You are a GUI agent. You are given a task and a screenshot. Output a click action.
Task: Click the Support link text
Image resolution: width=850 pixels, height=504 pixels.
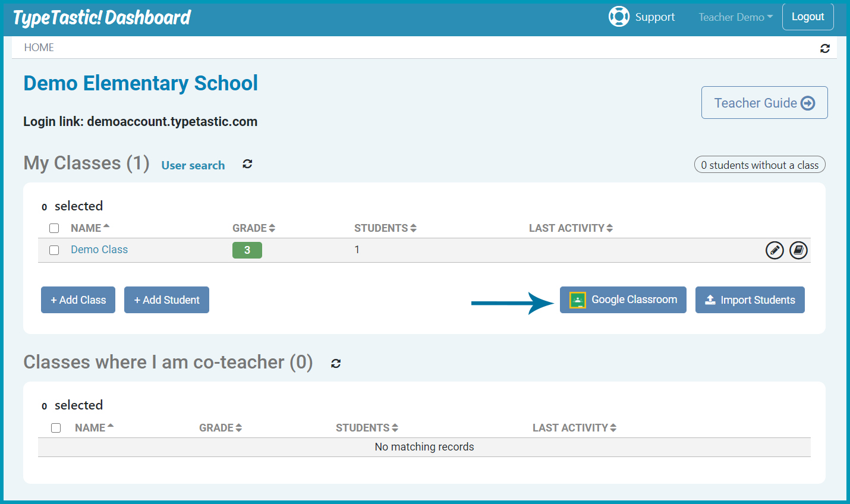coord(654,17)
